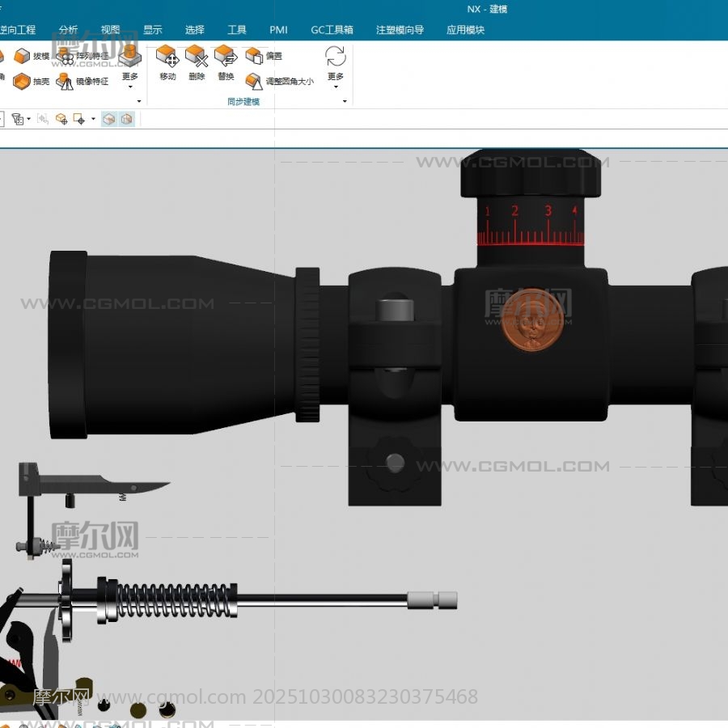Open the 分析 ribbon tab

pyautogui.click(x=69, y=30)
